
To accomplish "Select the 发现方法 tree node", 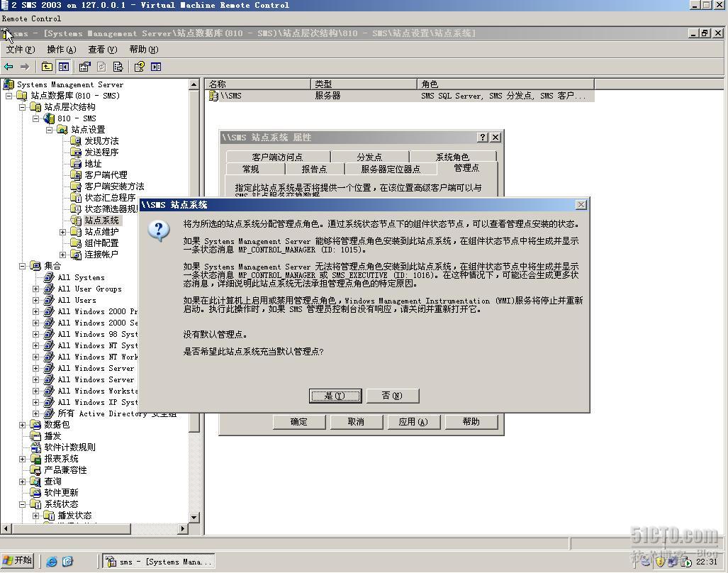I will [x=101, y=140].
